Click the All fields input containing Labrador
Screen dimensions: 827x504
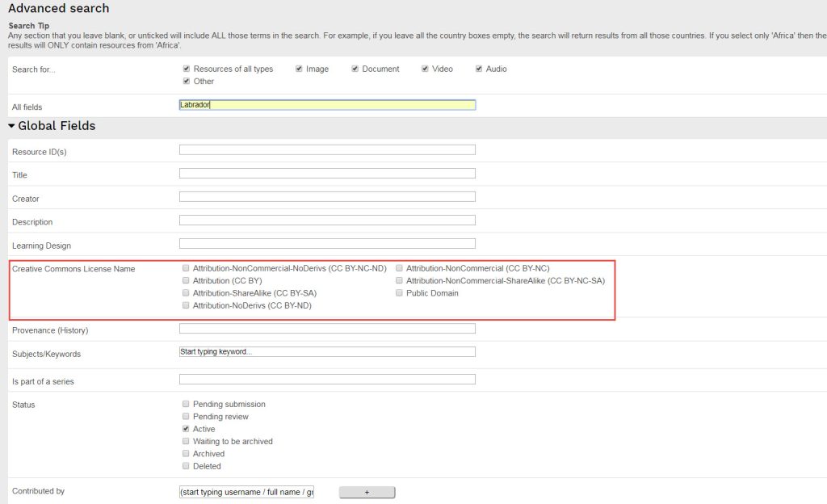tap(327, 105)
